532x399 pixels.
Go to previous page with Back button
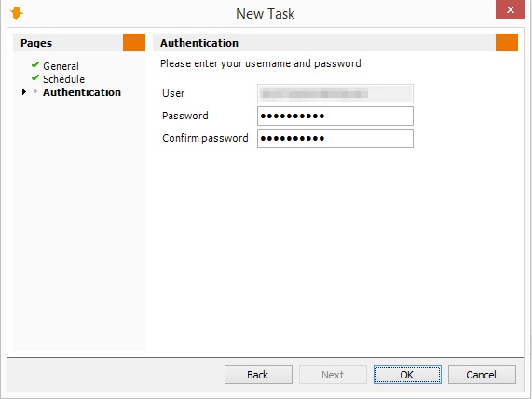coord(258,375)
